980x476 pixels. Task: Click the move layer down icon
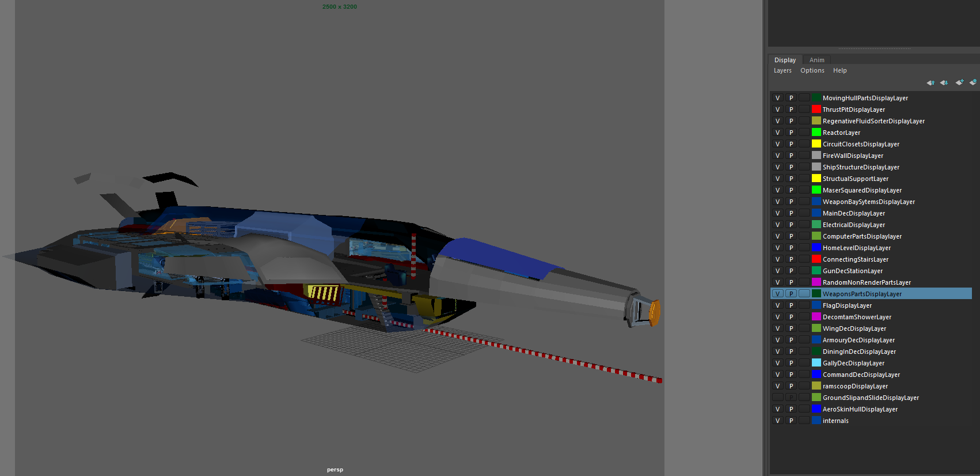point(944,82)
